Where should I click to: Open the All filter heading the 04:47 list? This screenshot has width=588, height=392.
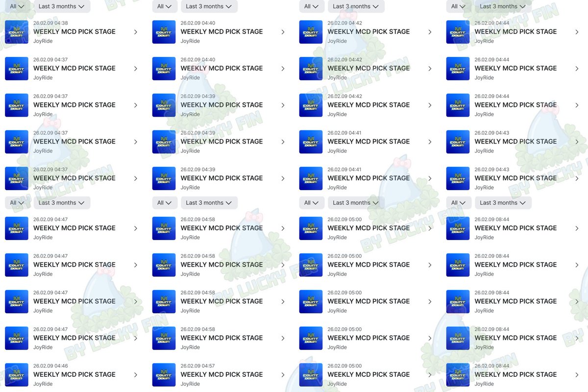tap(17, 203)
